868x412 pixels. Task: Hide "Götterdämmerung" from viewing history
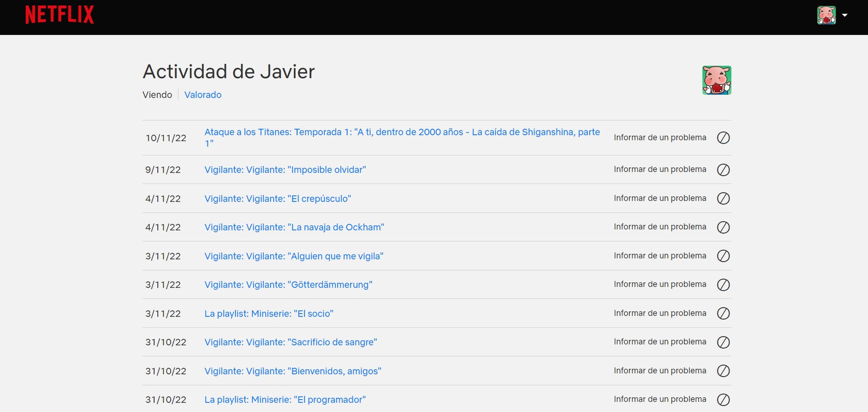tap(723, 285)
